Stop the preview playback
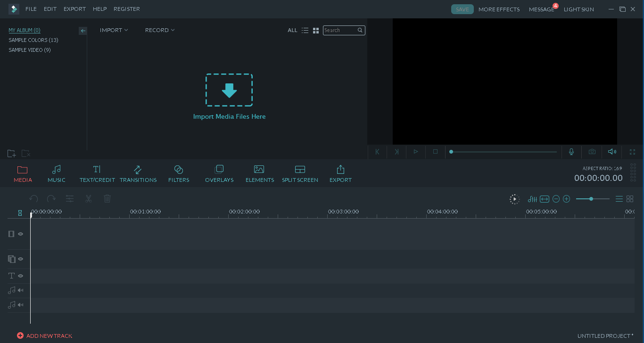The width and height of the screenshot is (644, 343). (x=435, y=152)
